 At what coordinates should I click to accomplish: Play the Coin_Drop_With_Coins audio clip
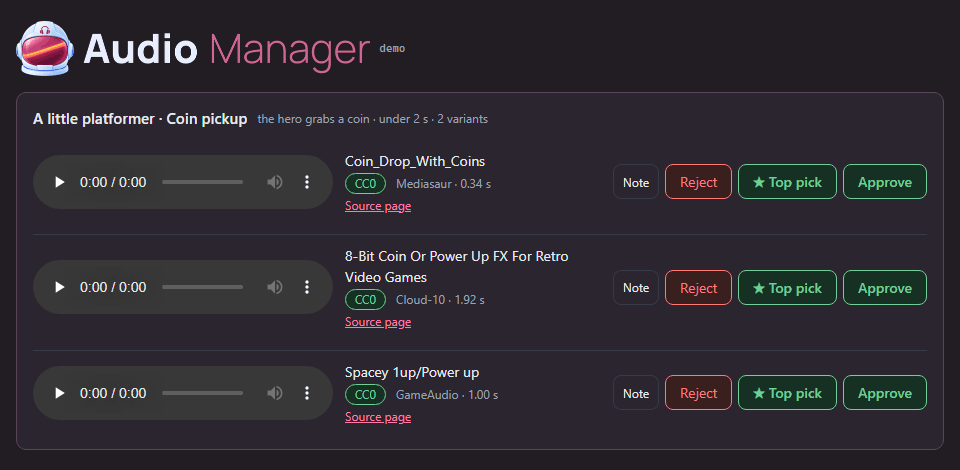(59, 182)
